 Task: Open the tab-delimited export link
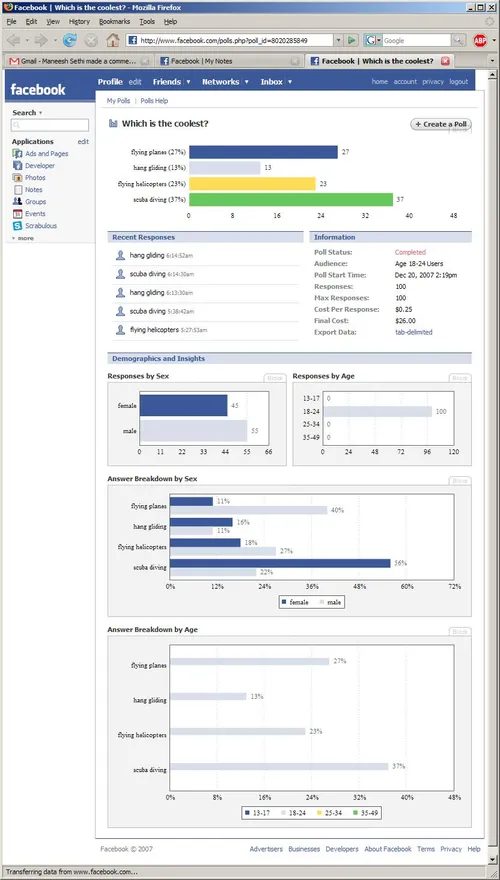tap(414, 332)
